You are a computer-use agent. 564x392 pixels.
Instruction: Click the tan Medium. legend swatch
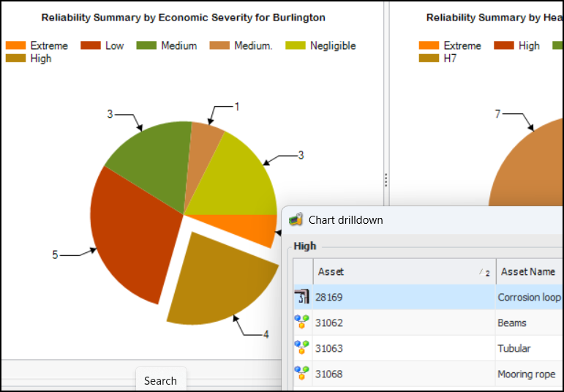(219, 45)
